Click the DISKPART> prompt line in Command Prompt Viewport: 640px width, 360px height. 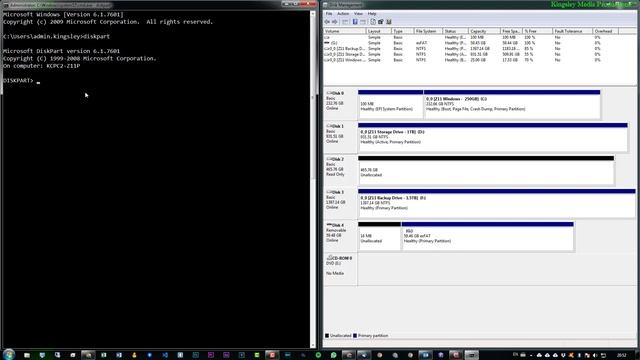[21, 80]
